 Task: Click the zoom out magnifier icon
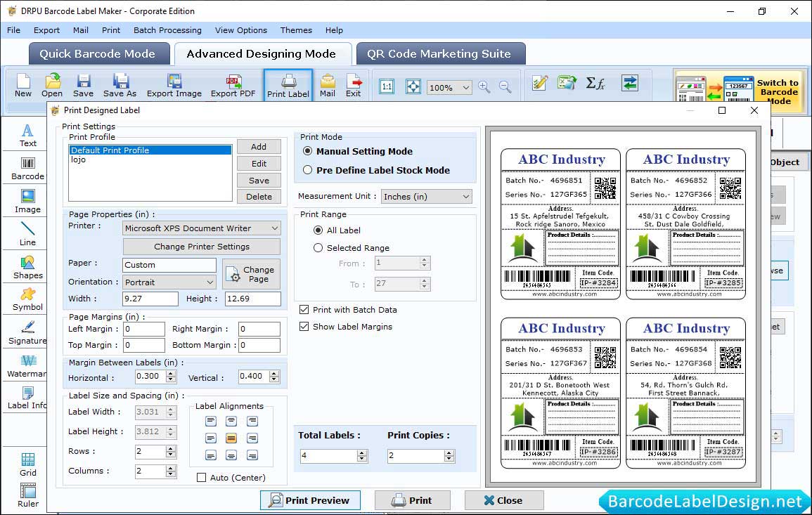point(505,87)
